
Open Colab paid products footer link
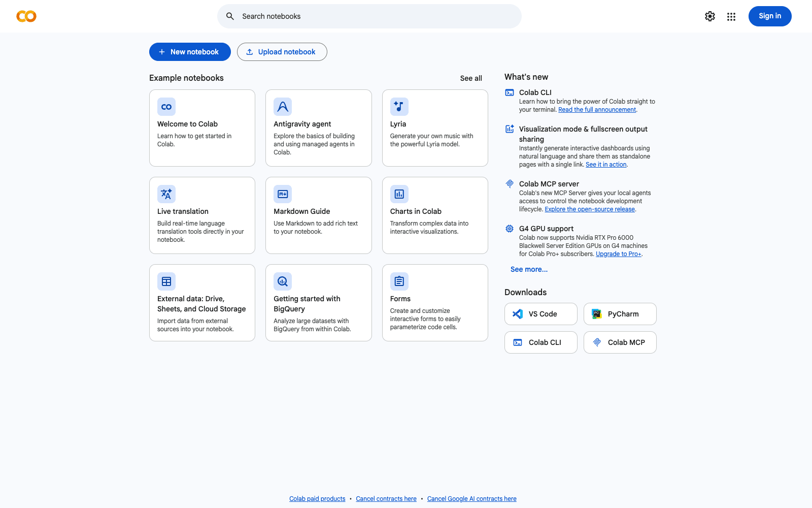pos(317,499)
